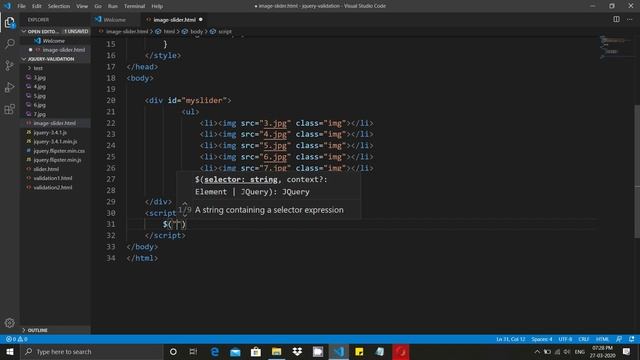The height and width of the screenshot is (360, 640).
Task: Open the Help menu
Action: [157, 6]
